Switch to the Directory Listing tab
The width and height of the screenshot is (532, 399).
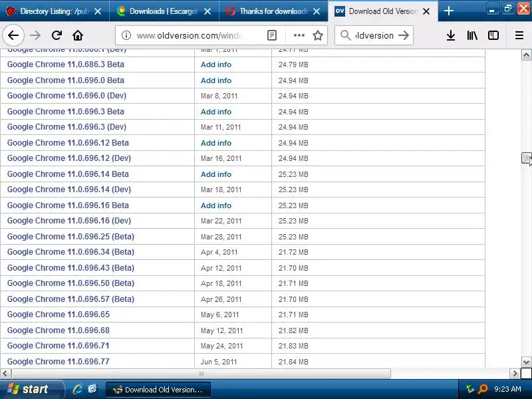pos(55,11)
